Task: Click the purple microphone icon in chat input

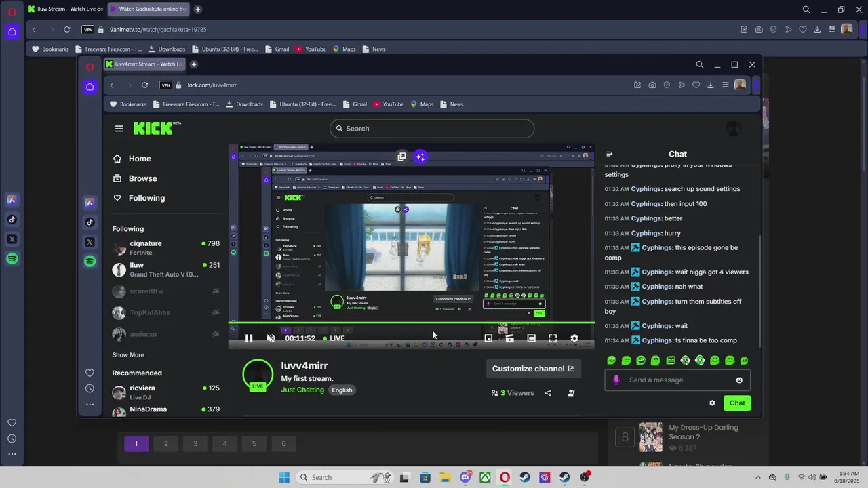Action: [x=616, y=380]
